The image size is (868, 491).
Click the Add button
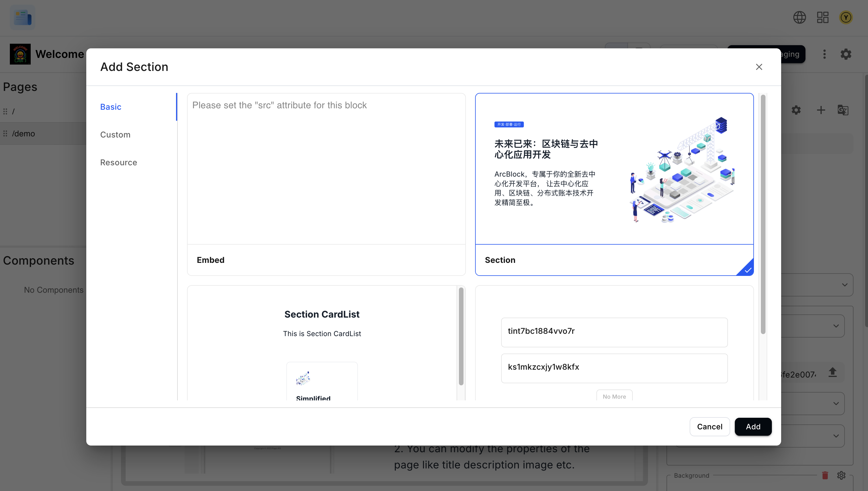pyautogui.click(x=753, y=427)
